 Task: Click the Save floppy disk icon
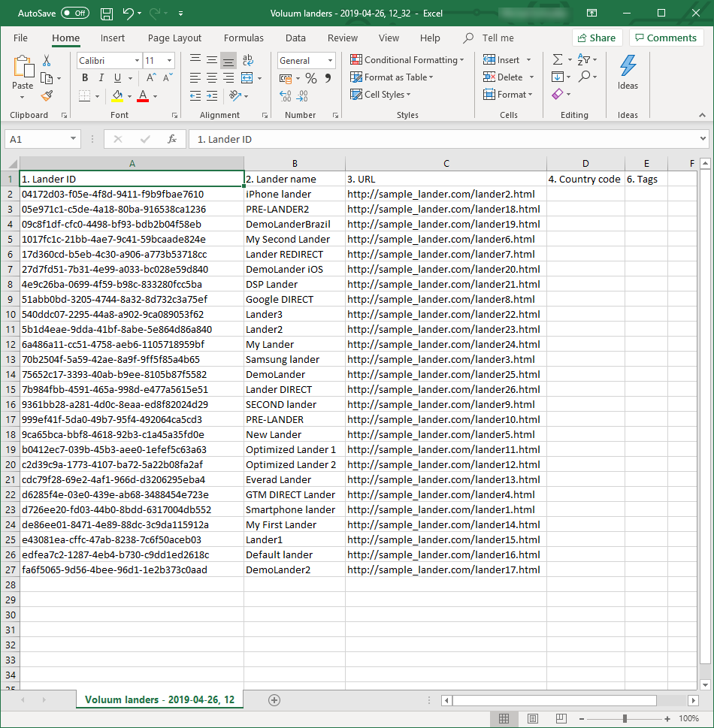coord(107,14)
